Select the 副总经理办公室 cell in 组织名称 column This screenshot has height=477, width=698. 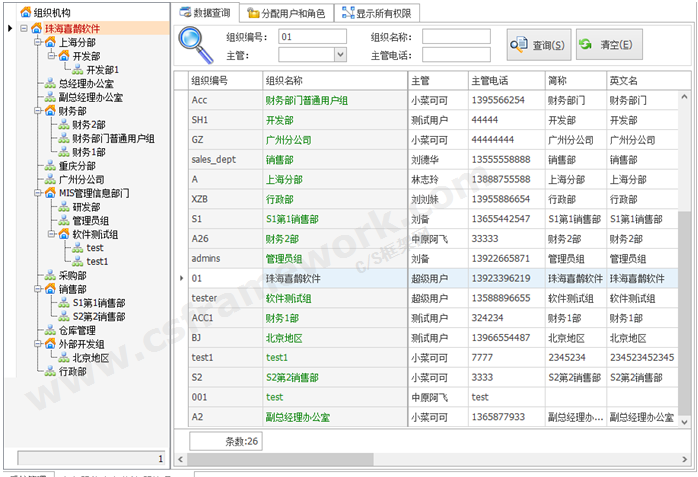[335, 417]
